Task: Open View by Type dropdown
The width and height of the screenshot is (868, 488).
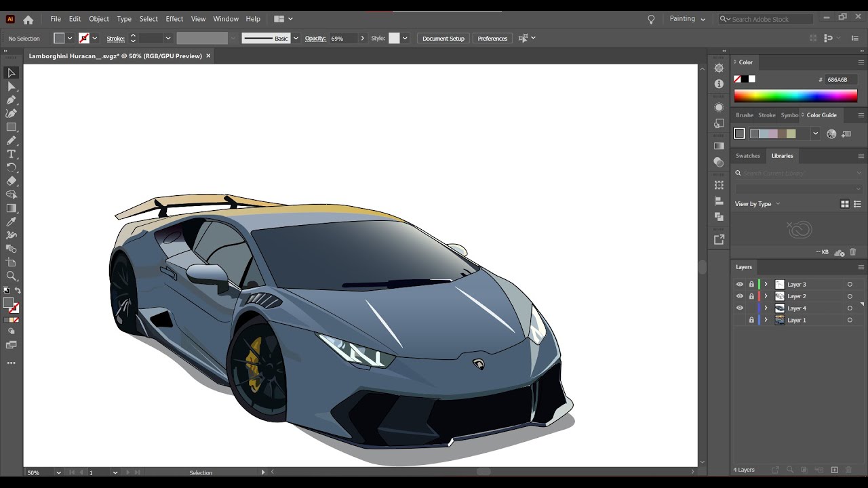Action: tap(757, 204)
